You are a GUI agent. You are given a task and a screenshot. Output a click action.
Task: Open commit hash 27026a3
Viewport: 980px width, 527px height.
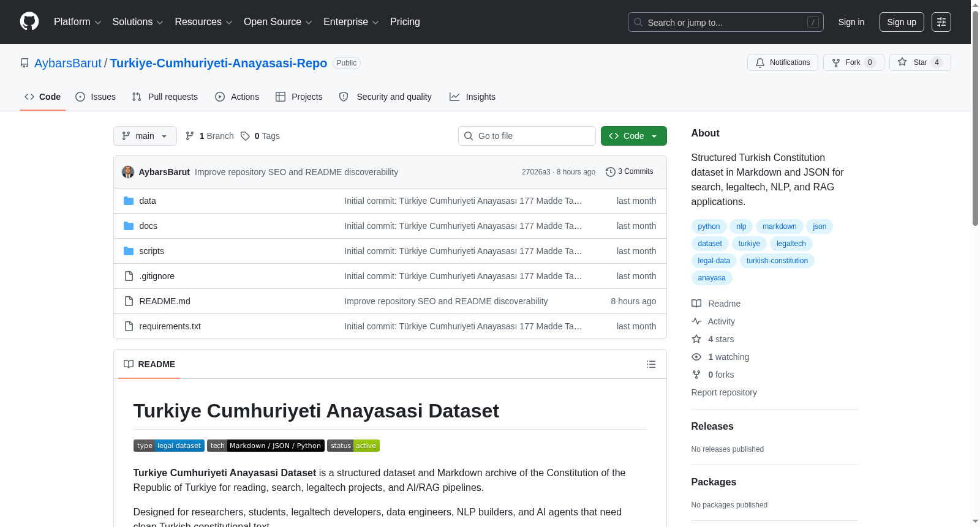click(536, 172)
